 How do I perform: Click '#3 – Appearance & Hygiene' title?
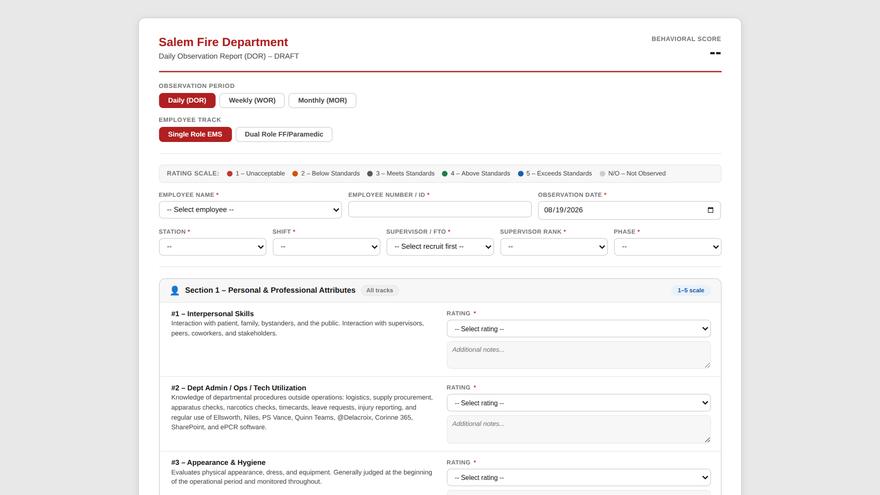pos(218,462)
